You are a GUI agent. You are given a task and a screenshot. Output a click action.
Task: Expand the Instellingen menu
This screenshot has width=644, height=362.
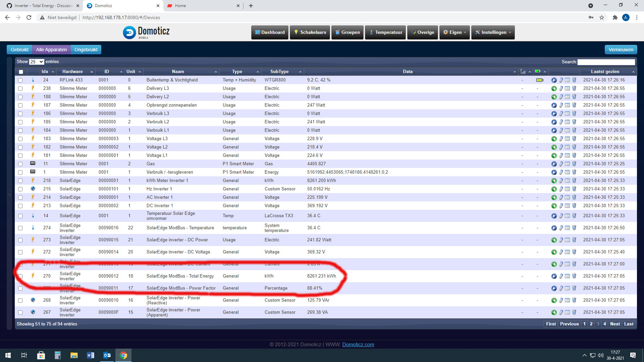[493, 33]
